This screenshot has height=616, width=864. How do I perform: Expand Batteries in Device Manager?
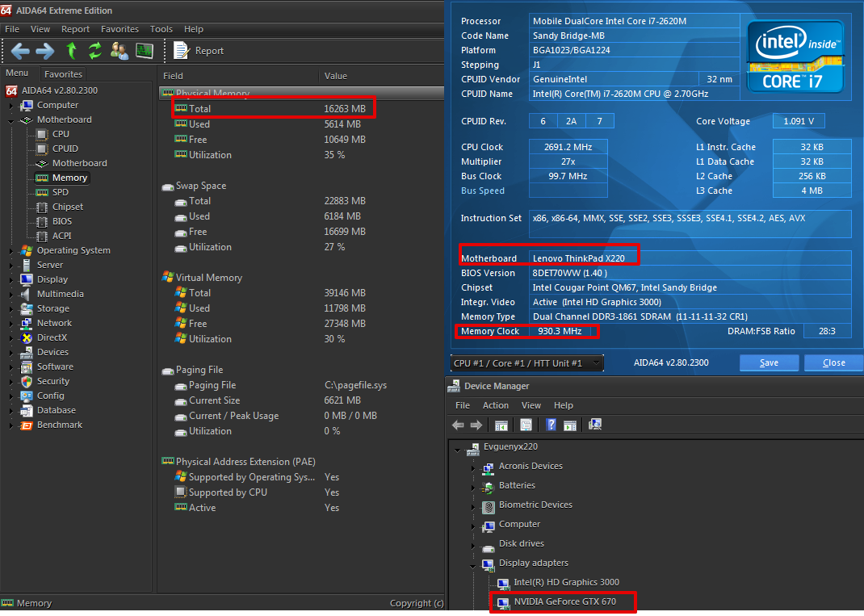pyautogui.click(x=472, y=487)
